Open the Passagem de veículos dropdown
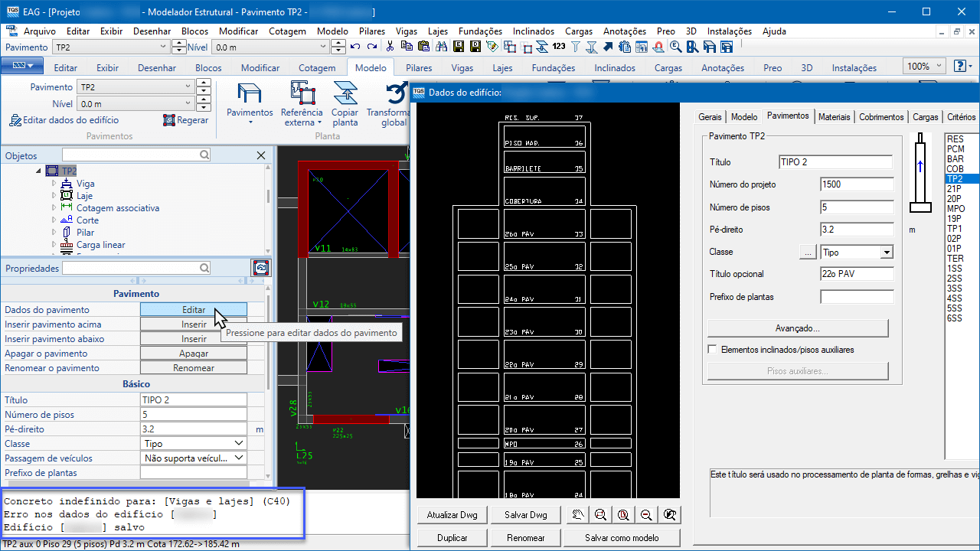 tap(239, 458)
